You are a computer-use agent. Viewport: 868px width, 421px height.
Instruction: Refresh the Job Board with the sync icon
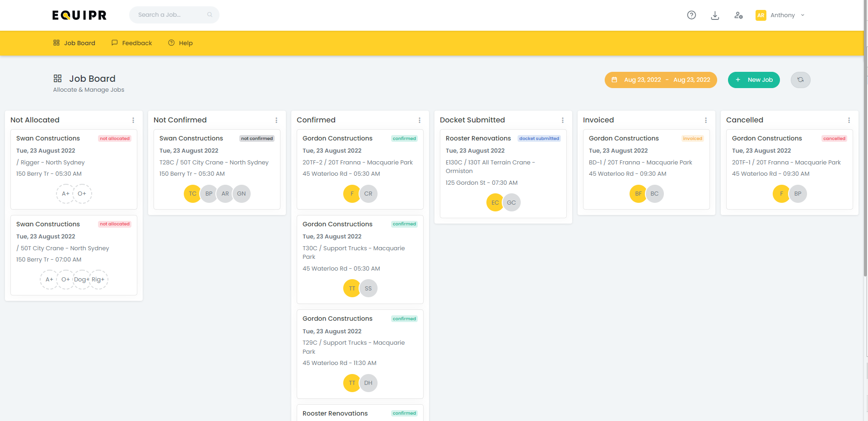[x=800, y=80]
